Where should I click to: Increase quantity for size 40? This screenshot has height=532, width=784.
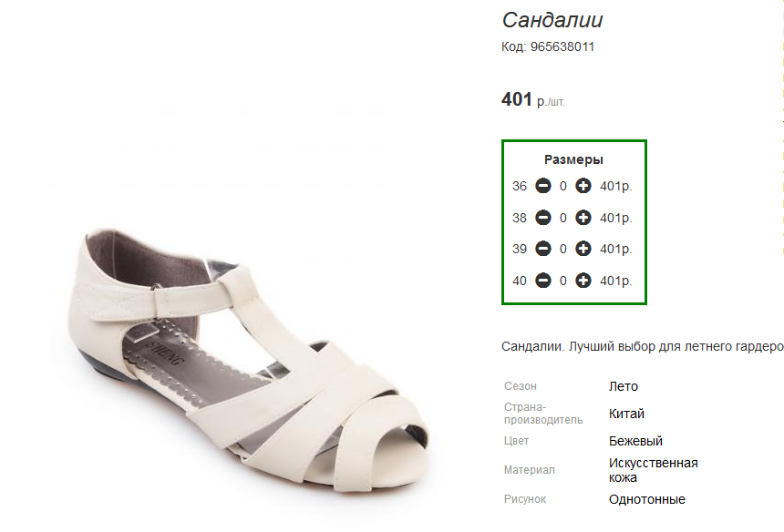[583, 281]
